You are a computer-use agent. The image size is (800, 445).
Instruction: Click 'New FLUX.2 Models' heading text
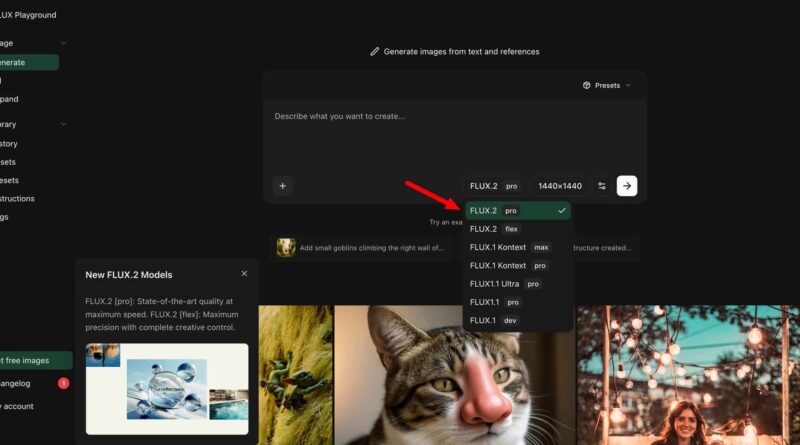click(129, 275)
